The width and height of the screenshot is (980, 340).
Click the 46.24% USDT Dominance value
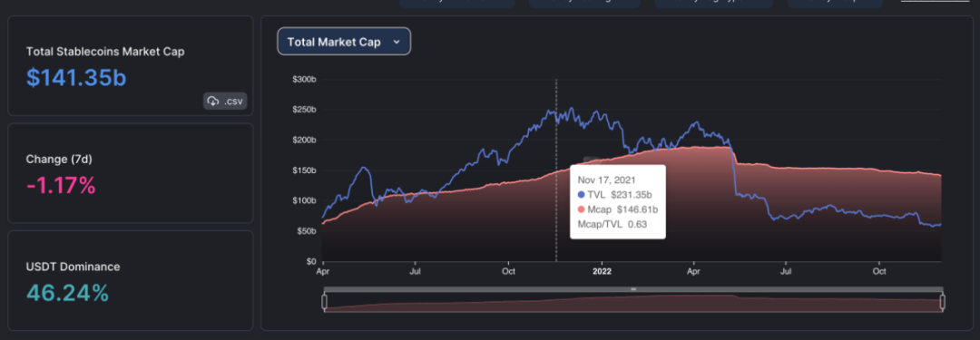(67, 292)
